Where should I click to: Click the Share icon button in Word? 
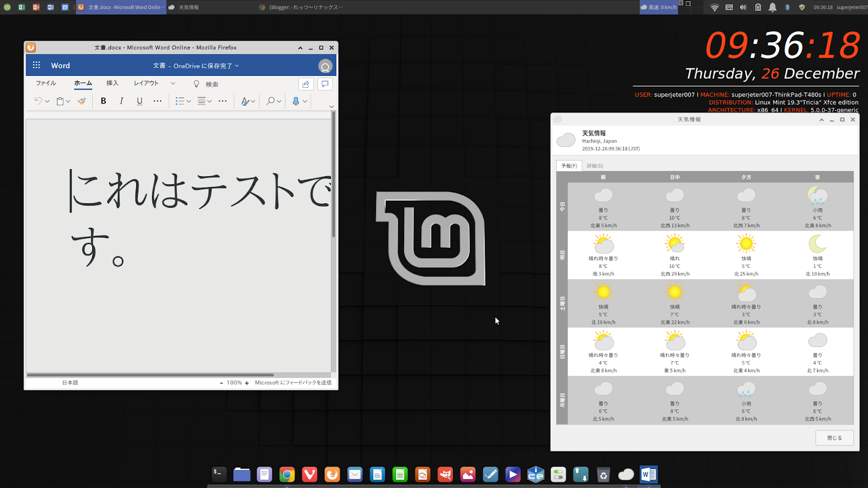[306, 84]
